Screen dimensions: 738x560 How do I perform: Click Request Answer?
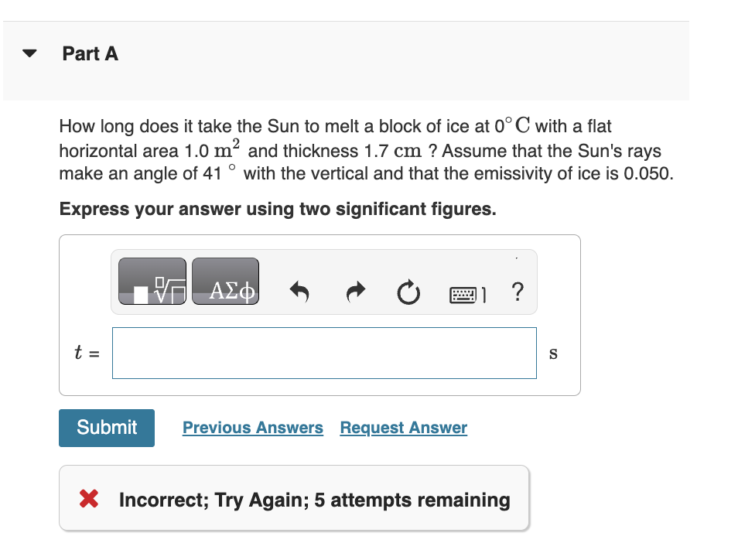[402, 428]
